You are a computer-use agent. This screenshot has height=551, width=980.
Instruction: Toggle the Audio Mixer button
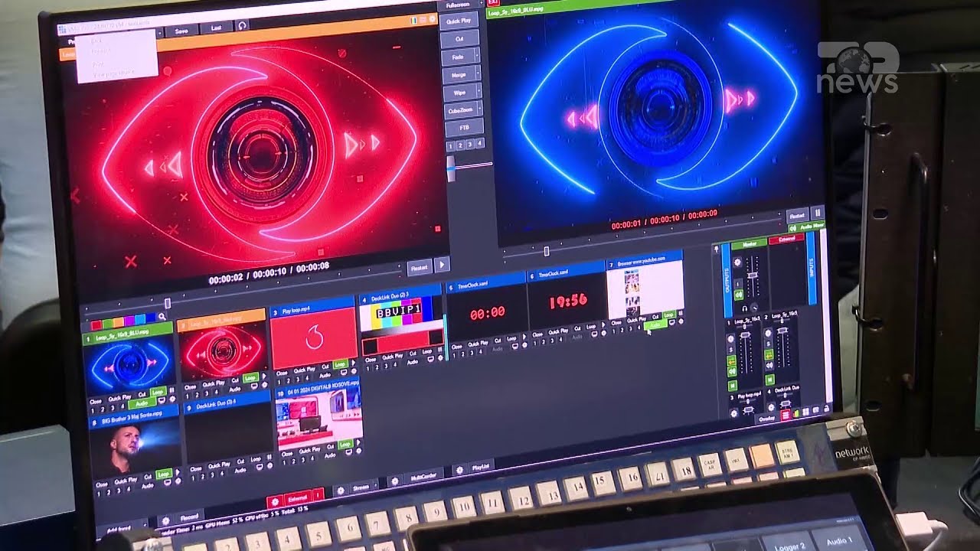pos(808,227)
